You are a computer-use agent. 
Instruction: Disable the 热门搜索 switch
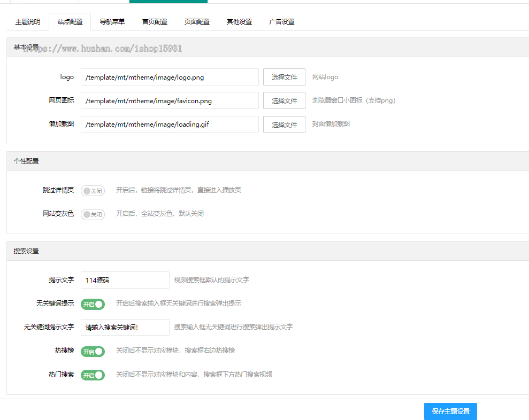[93, 375]
